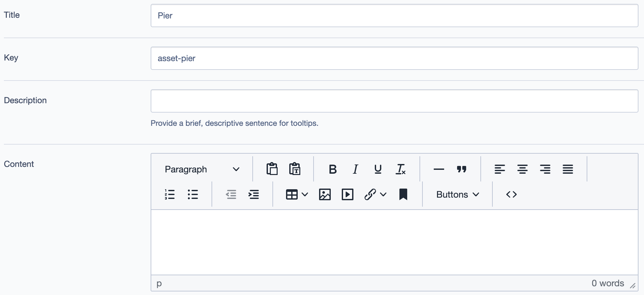The height and width of the screenshot is (295, 644).
Task: Create a bulleted list
Action: point(193,194)
